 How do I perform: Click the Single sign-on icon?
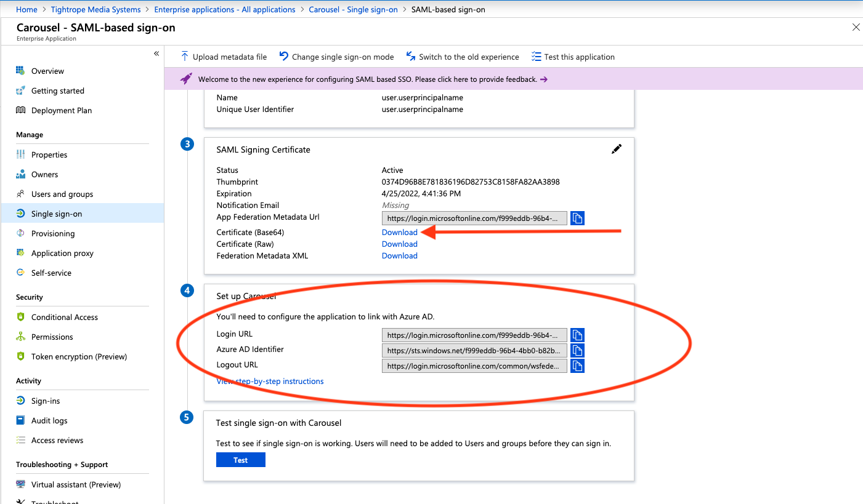point(20,214)
